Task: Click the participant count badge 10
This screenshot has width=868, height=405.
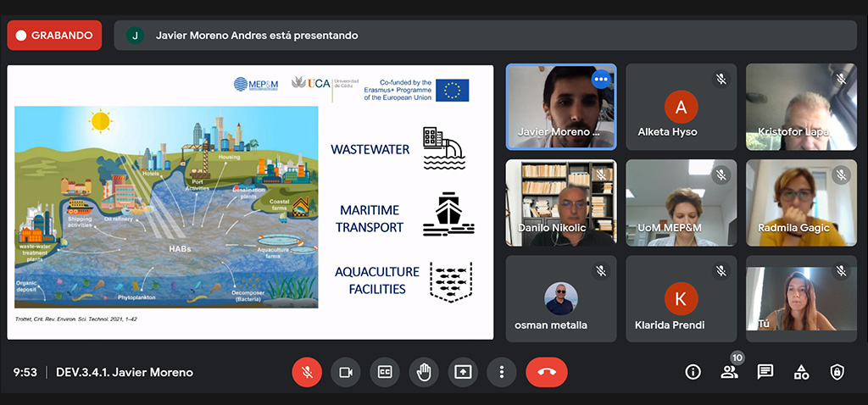Action: [x=737, y=358]
